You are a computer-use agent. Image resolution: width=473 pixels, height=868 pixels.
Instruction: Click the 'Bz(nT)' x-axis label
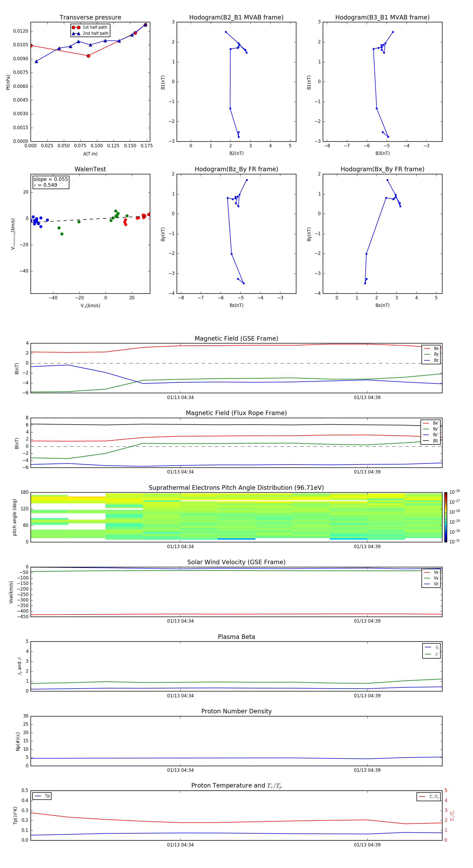tap(236, 305)
